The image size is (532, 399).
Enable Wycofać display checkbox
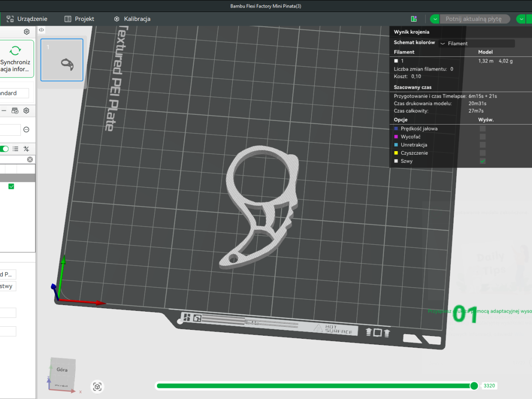pyautogui.click(x=482, y=137)
